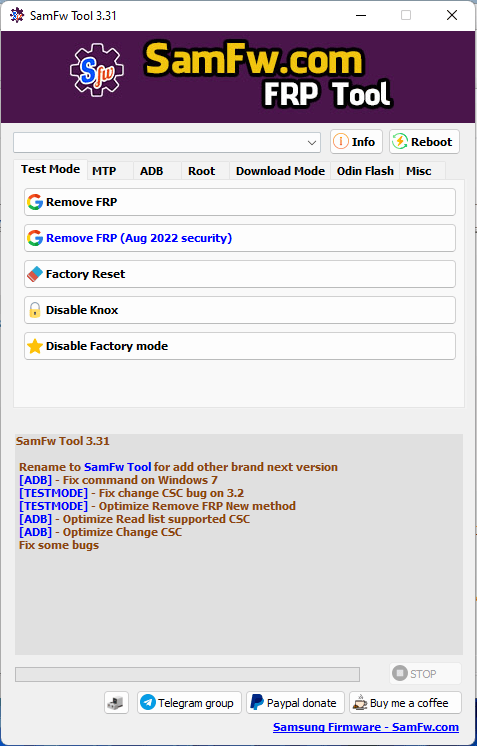Screen dimensions: 477x746
Task: Minimize the SamFw Tool window
Action: pyautogui.click(x=361, y=15)
